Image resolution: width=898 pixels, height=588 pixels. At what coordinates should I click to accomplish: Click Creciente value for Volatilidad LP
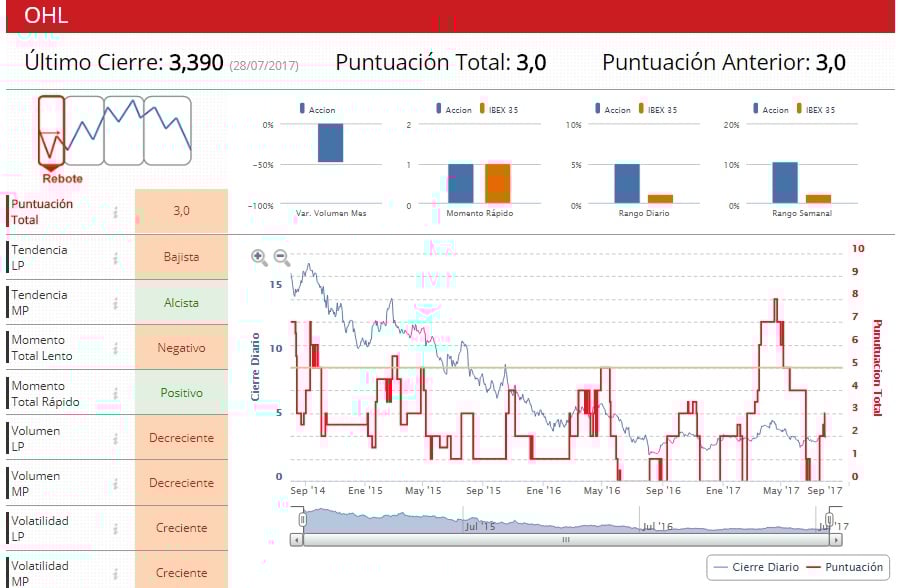[x=182, y=528]
